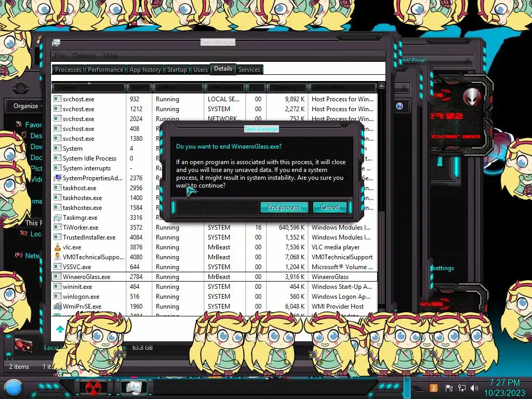Image resolution: width=532 pixels, height=399 pixels.
Task: Click the 640,596 K memory value
Action: coord(291,228)
